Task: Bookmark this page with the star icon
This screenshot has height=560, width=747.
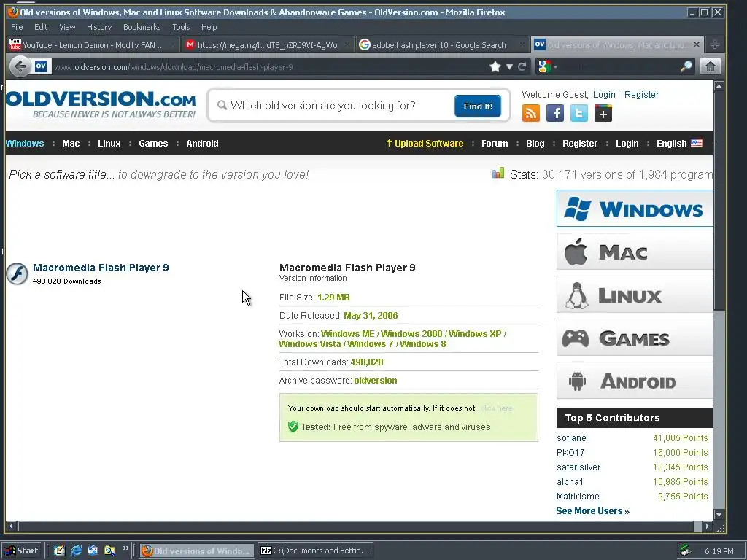Action: pyautogui.click(x=495, y=66)
